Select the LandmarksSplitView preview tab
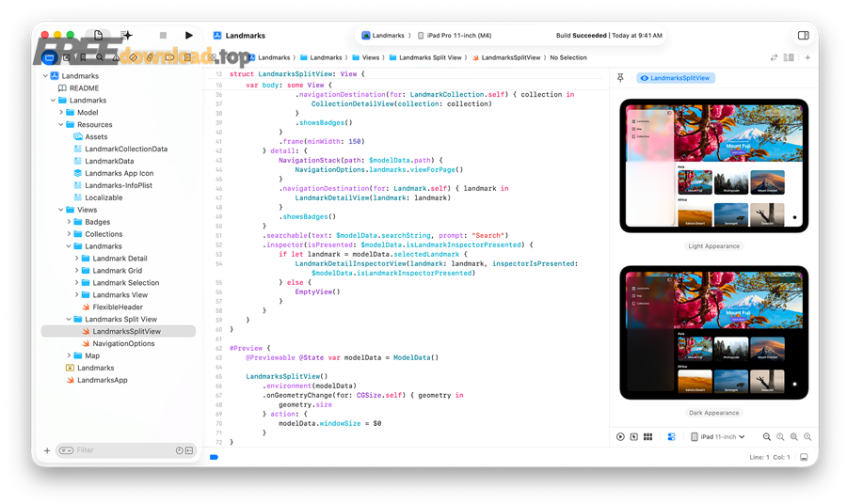 tap(675, 78)
